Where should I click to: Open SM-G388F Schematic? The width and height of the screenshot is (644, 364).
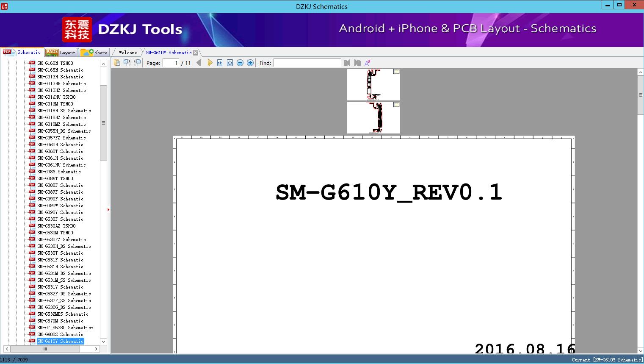pyautogui.click(x=60, y=185)
